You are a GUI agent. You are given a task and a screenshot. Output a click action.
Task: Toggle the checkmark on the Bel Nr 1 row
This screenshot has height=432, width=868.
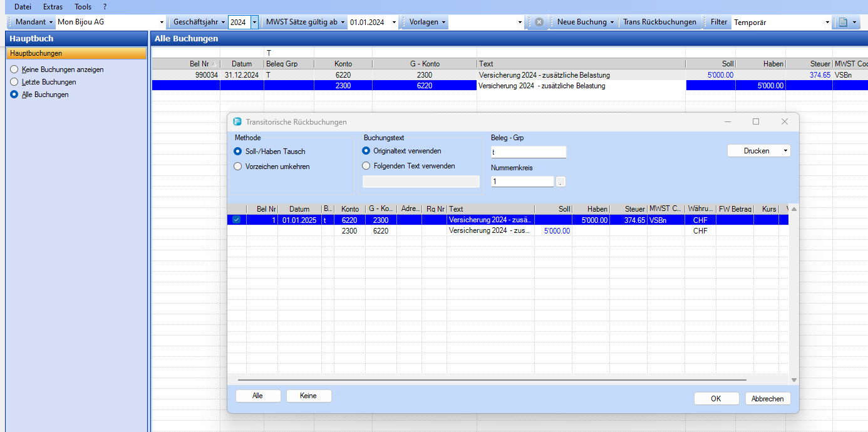(x=236, y=220)
